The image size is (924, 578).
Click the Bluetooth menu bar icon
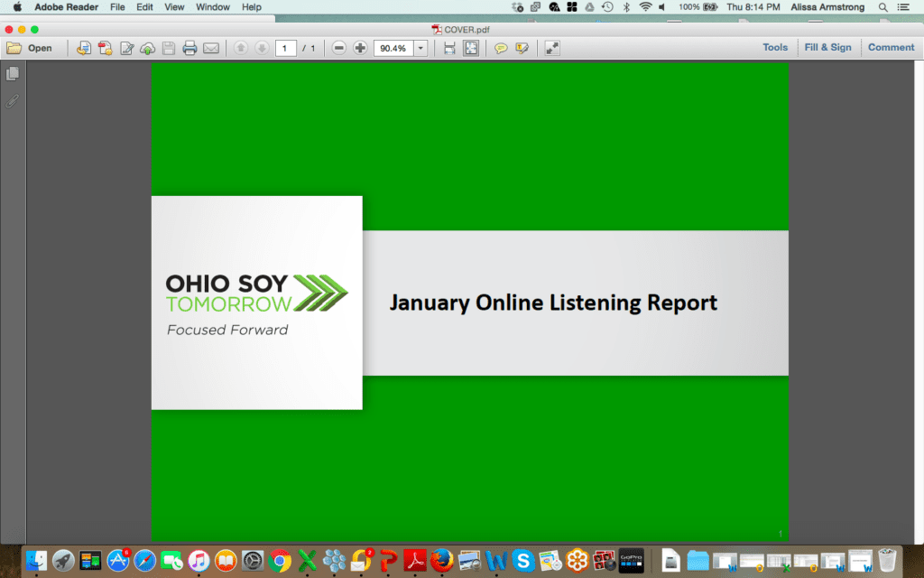pos(626,7)
